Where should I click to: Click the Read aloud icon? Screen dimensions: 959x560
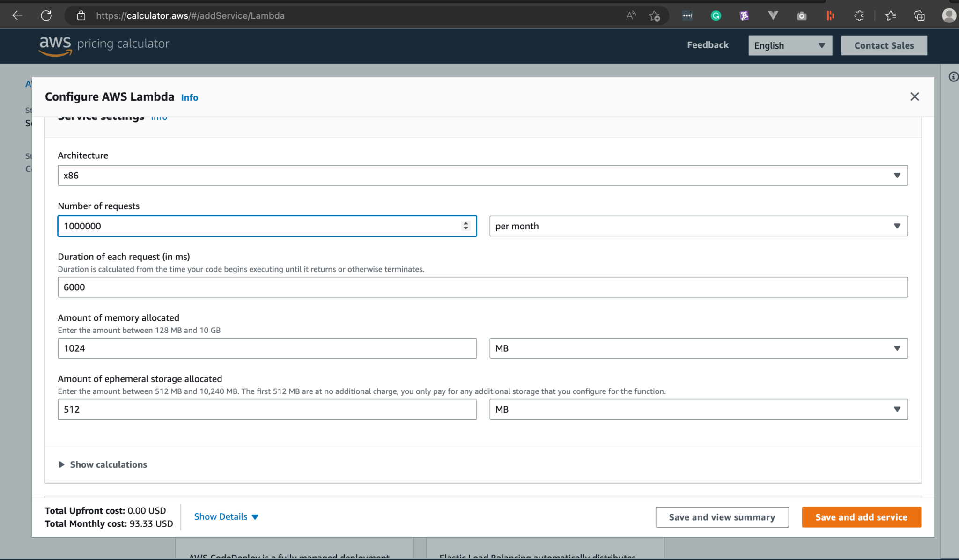click(631, 16)
